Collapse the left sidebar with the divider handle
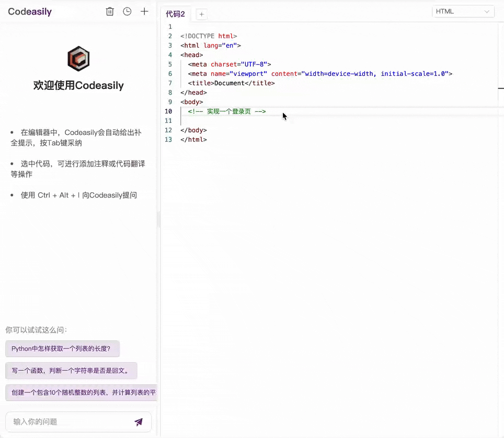504x438 pixels. click(158, 220)
